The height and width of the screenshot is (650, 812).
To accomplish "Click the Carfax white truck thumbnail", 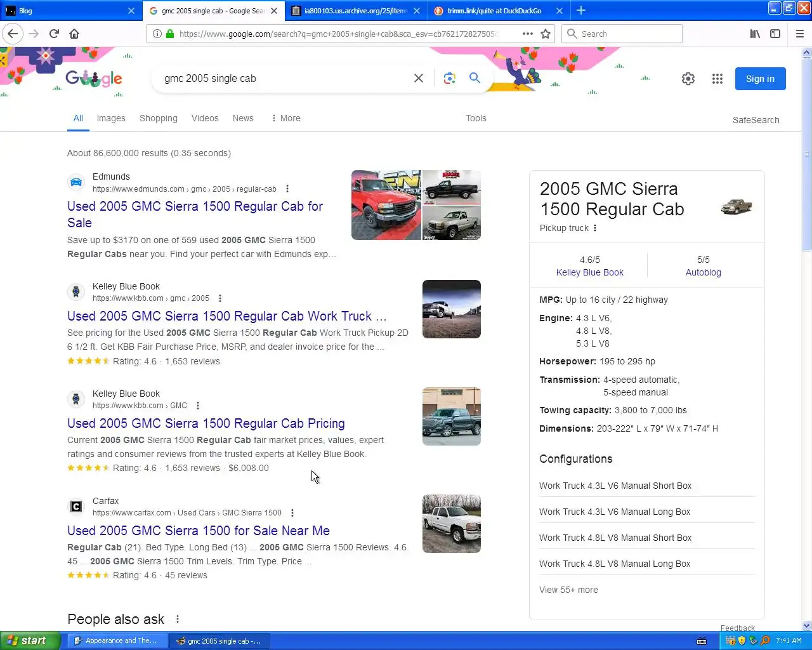I will tap(452, 524).
